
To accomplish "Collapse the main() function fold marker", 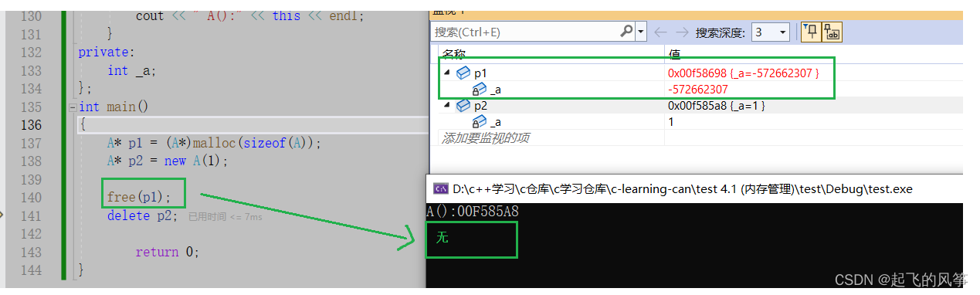I will 73,107.
